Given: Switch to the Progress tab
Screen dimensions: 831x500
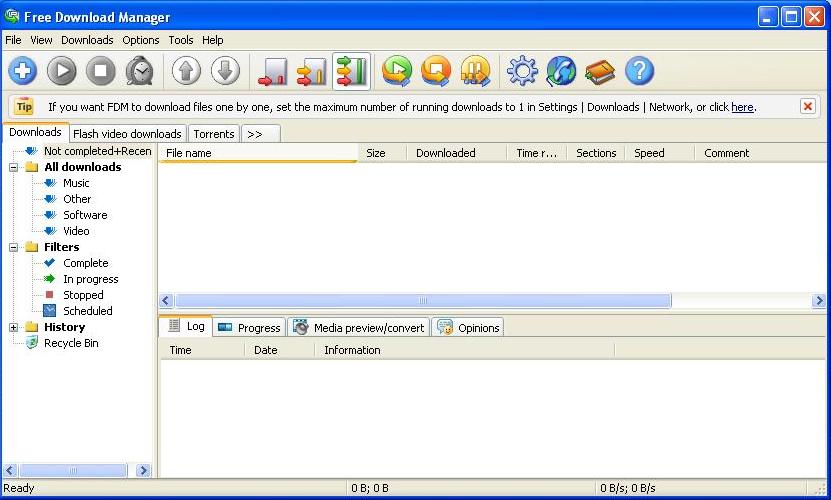Looking at the screenshot, I should (x=250, y=328).
